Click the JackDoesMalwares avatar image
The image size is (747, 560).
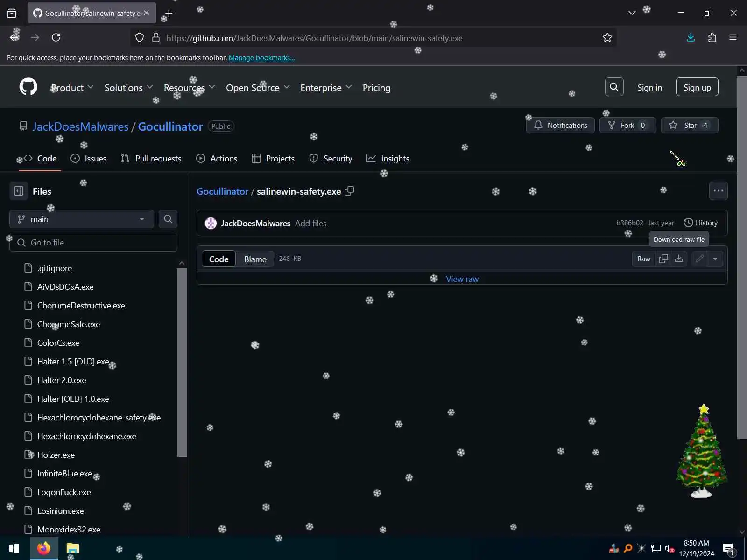pyautogui.click(x=211, y=223)
